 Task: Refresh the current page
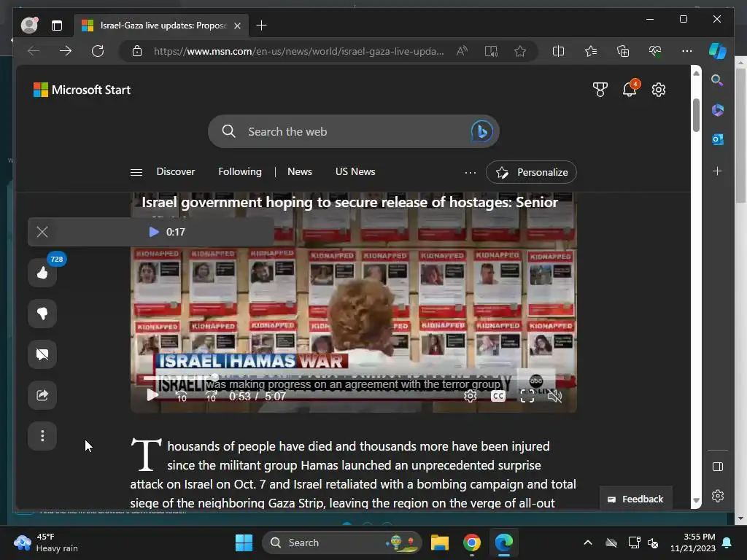click(x=98, y=51)
